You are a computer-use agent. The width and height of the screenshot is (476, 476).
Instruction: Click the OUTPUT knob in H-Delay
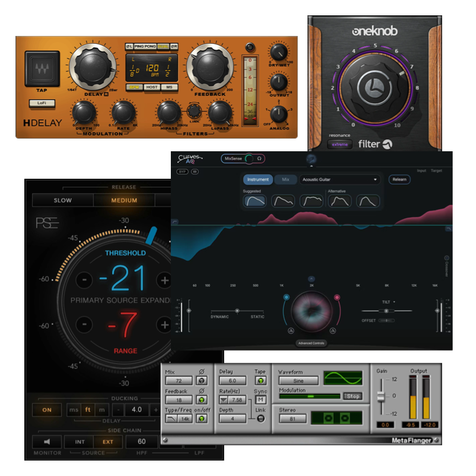(279, 82)
